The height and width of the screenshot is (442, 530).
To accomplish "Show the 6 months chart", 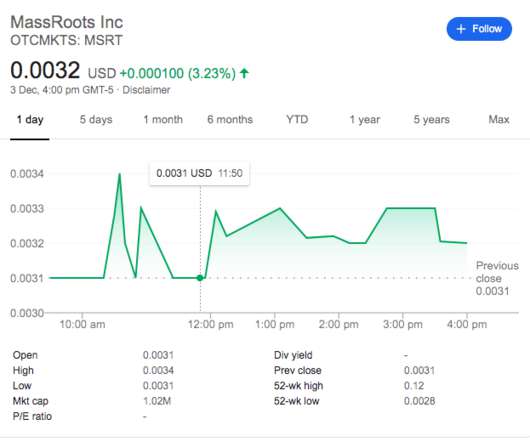I will [230, 119].
